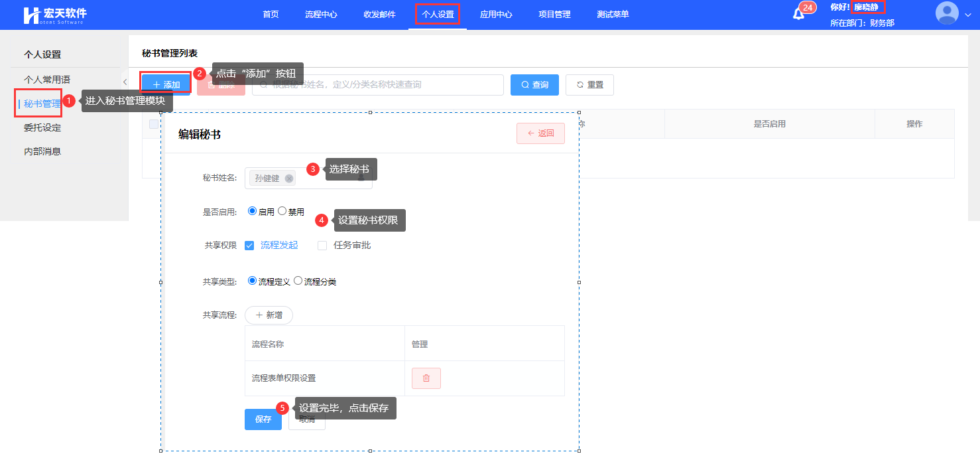Viewport: 980px width, 454px height.
Task: Open the notification bell with 24 alerts
Action: (798, 14)
